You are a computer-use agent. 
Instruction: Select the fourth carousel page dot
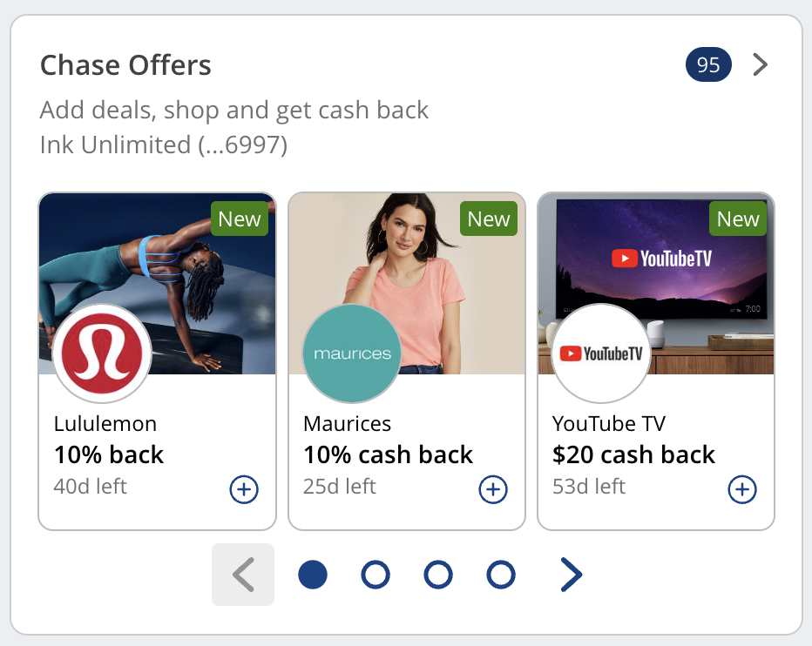501,575
